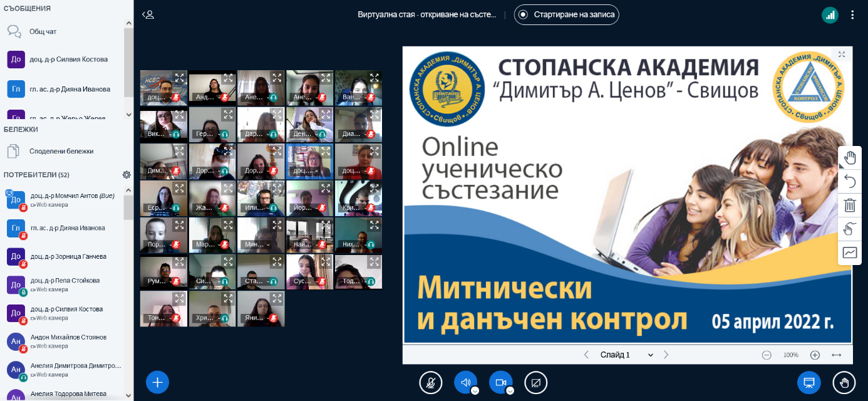Open the three-dot options menu
Viewport: 868px width, 401px height.
(852, 14)
